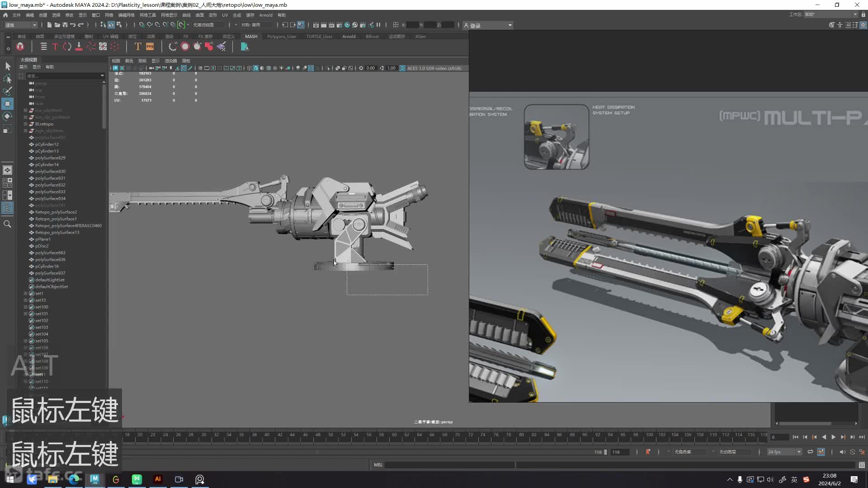The width and height of the screenshot is (868, 488).
Task: Click the red sphere MASH shelf icon
Action: click(x=185, y=47)
